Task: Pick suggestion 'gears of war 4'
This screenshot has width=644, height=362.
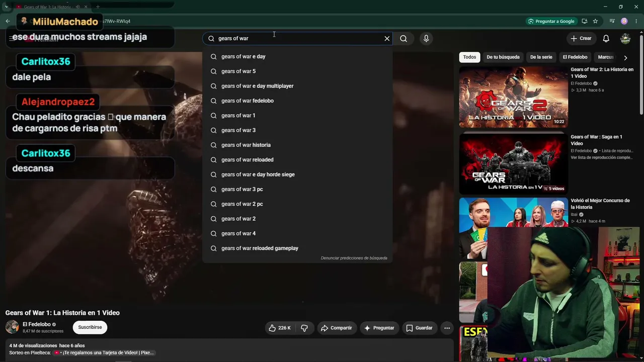Action: point(297,233)
